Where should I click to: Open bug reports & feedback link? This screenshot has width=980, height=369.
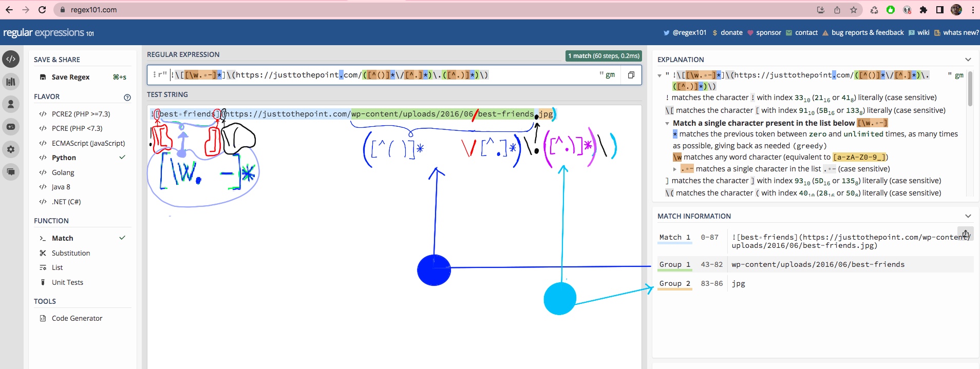pyautogui.click(x=867, y=32)
